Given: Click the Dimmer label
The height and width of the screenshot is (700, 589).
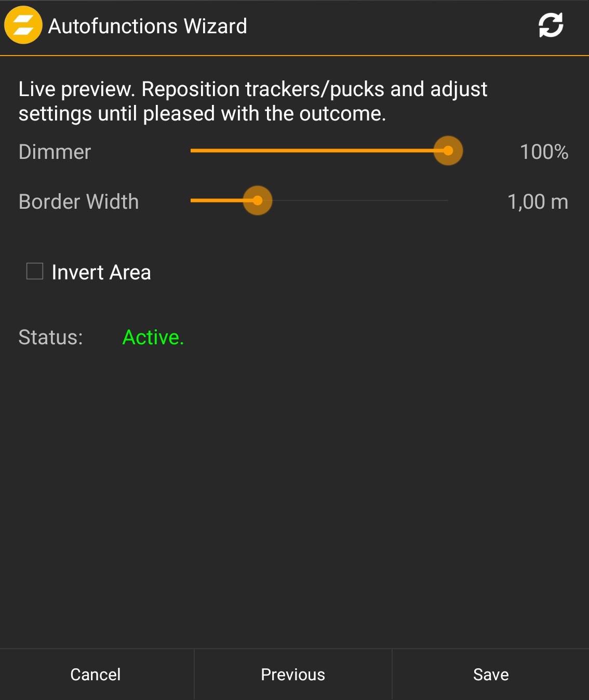Looking at the screenshot, I should [55, 152].
